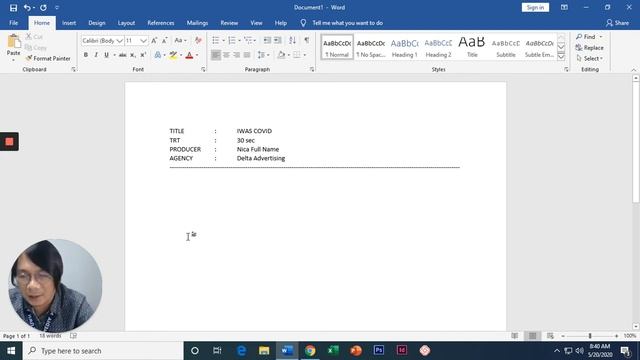This screenshot has width=640, height=360.
Task: Open the font name dropdown
Action: point(119,41)
